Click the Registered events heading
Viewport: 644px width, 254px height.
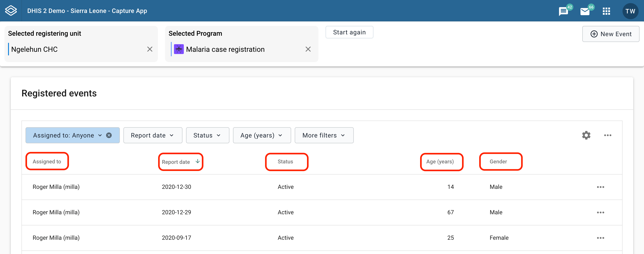coord(59,93)
